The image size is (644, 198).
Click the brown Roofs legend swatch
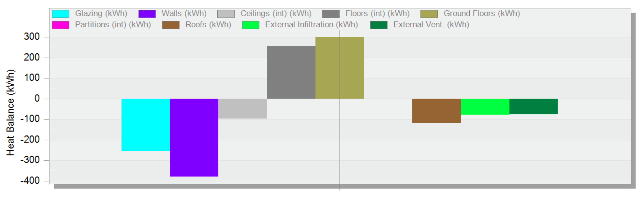point(171,25)
